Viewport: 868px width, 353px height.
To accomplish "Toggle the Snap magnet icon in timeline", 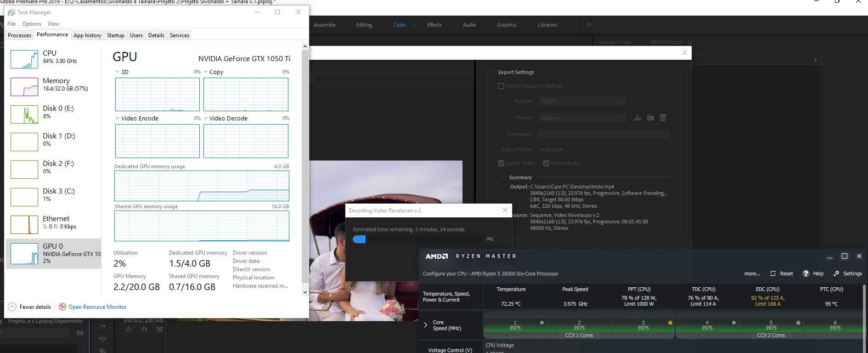I will coord(144,330).
